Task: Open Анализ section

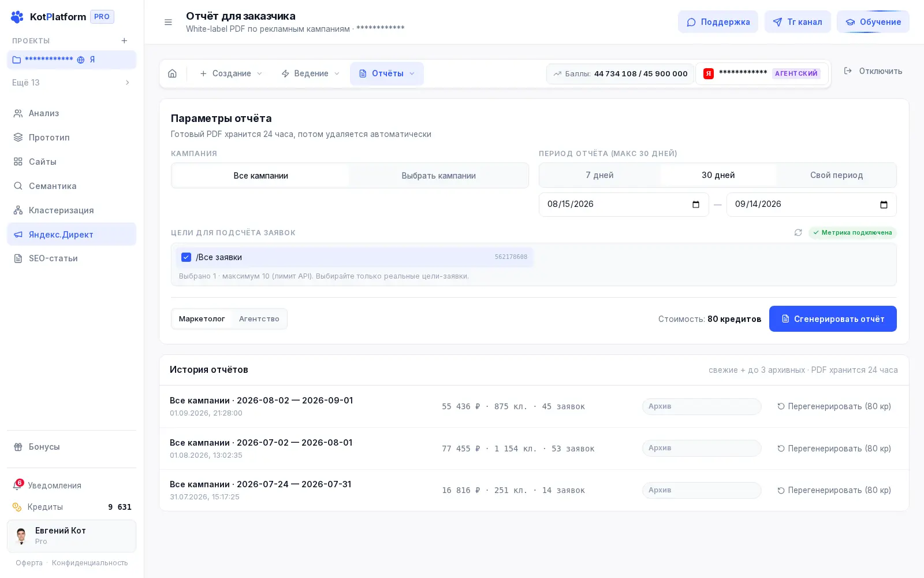Action: pos(72,113)
